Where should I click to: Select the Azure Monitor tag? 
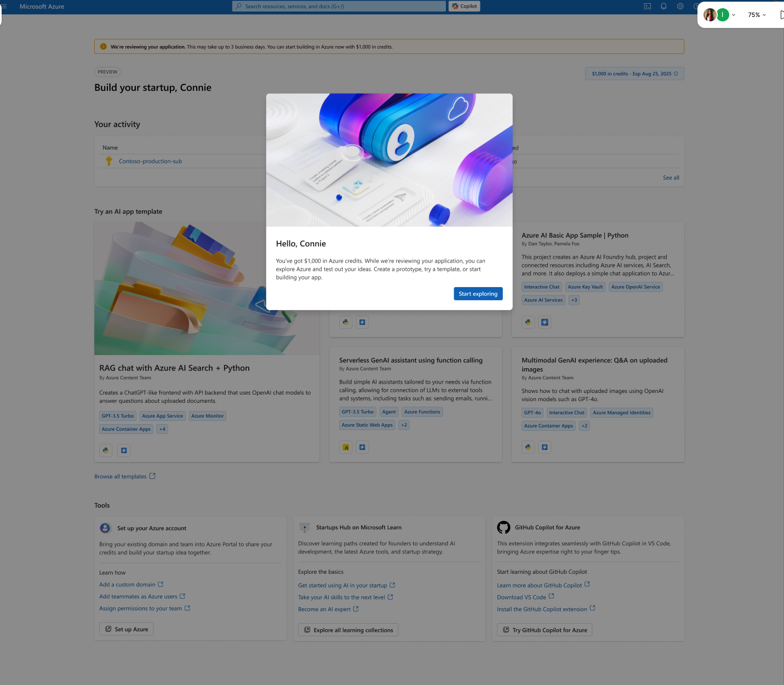[208, 416]
